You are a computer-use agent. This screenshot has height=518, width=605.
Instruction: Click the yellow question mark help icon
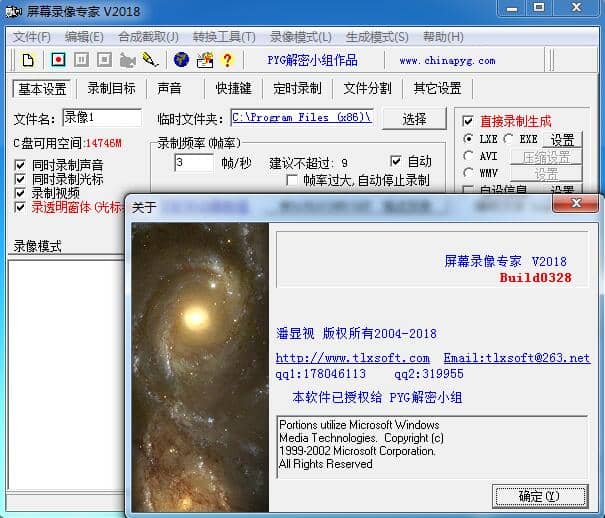[x=227, y=60]
